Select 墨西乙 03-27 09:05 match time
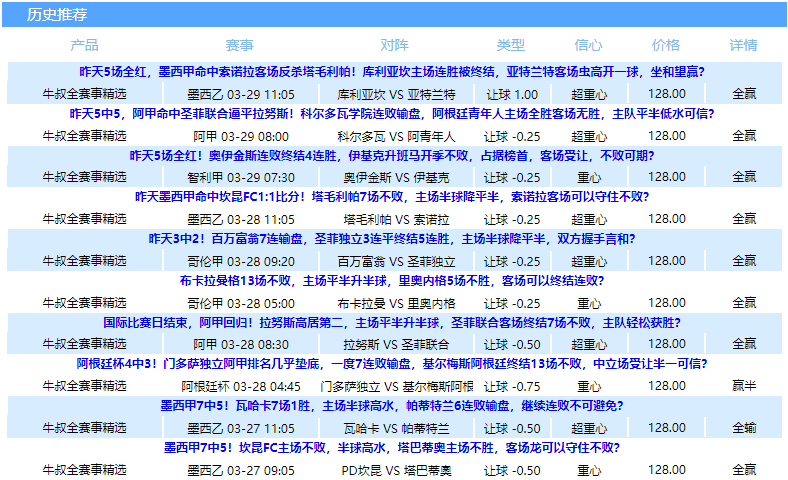788x480 pixels. 241,471
